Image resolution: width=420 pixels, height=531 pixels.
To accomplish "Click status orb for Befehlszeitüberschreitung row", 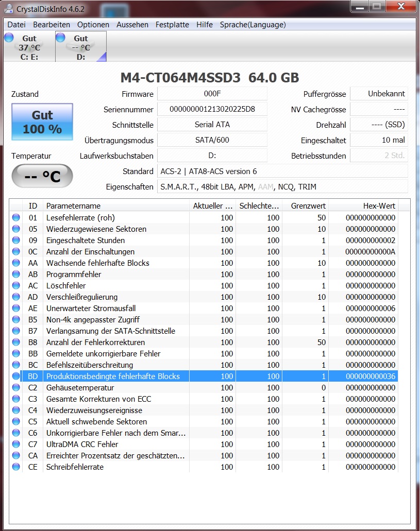I will click(16, 365).
